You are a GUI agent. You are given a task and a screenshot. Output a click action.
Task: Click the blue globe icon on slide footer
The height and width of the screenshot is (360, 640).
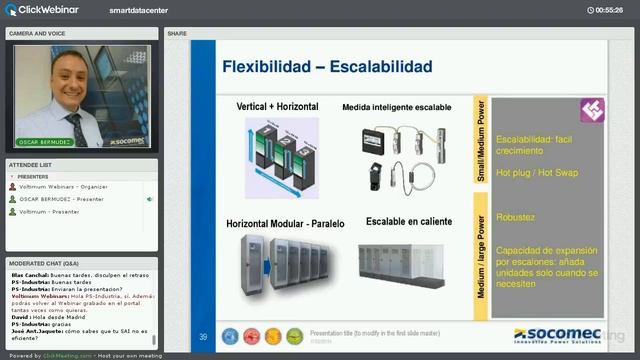(x=230, y=337)
